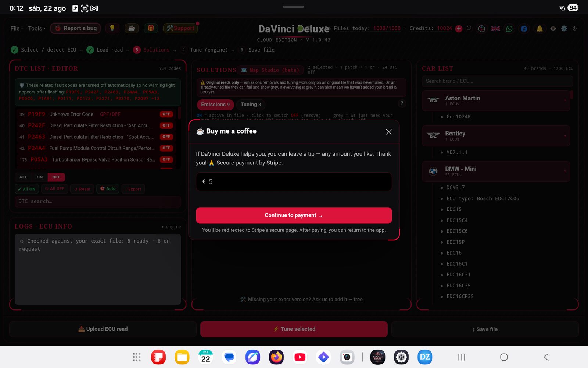This screenshot has height=368, width=588.
Task: Go to step Load read
Action: [105, 50]
